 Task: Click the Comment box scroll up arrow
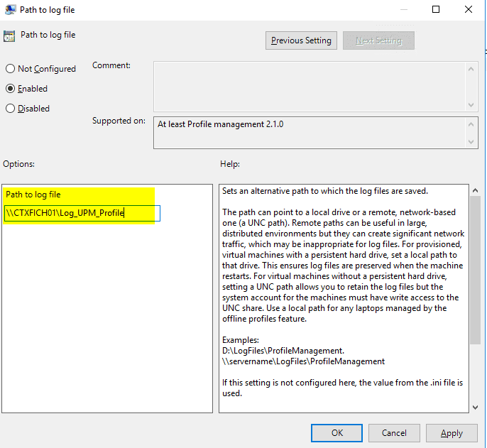(471, 69)
